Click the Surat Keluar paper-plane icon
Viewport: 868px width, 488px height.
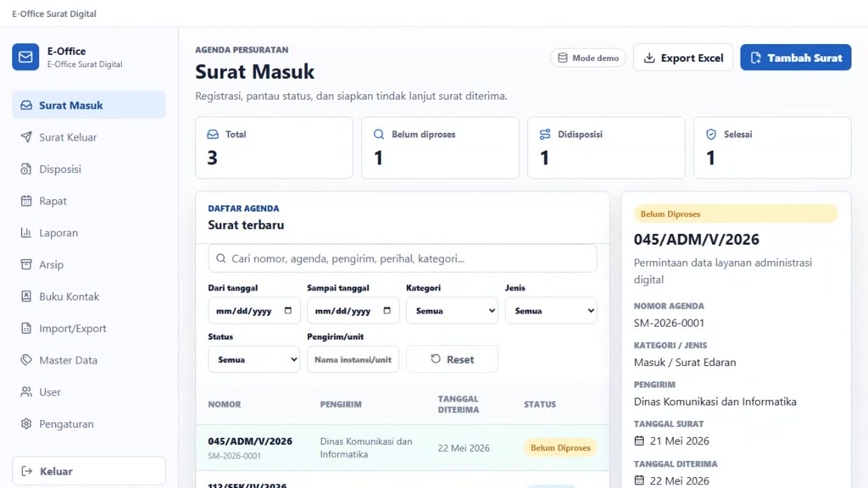(x=26, y=137)
